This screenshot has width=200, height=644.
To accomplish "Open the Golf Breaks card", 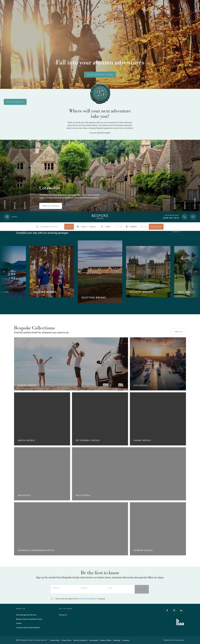I will pos(187,272).
